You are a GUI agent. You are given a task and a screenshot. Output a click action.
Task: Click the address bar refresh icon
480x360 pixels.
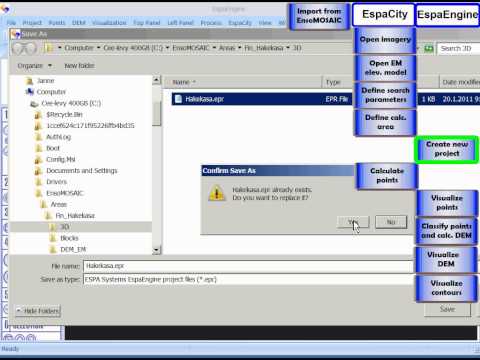click(429, 49)
